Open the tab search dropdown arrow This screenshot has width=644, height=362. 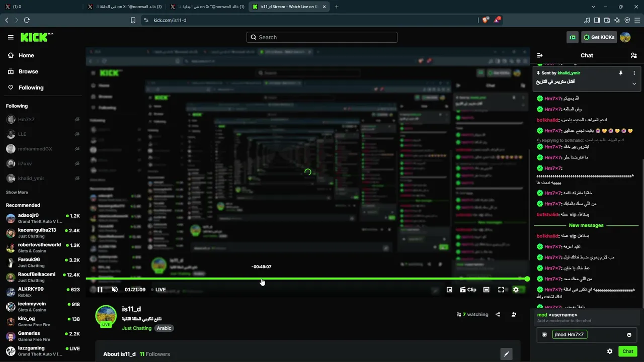pos(593,7)
